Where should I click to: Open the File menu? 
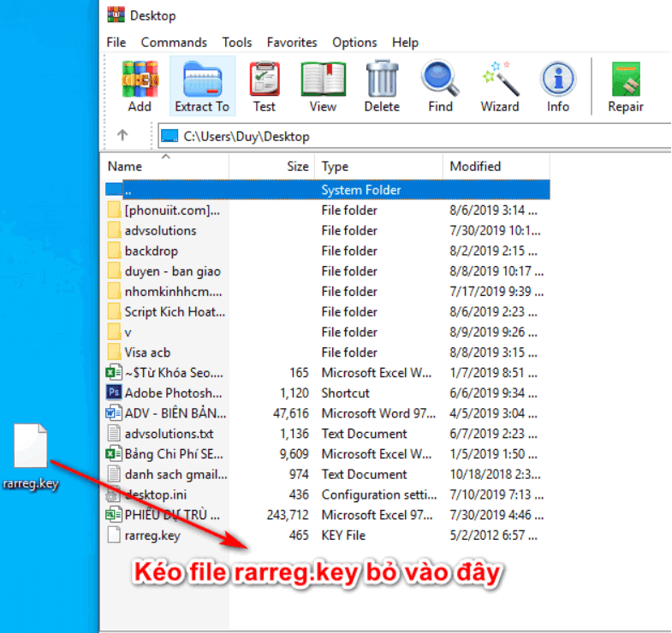pos(116,42)
